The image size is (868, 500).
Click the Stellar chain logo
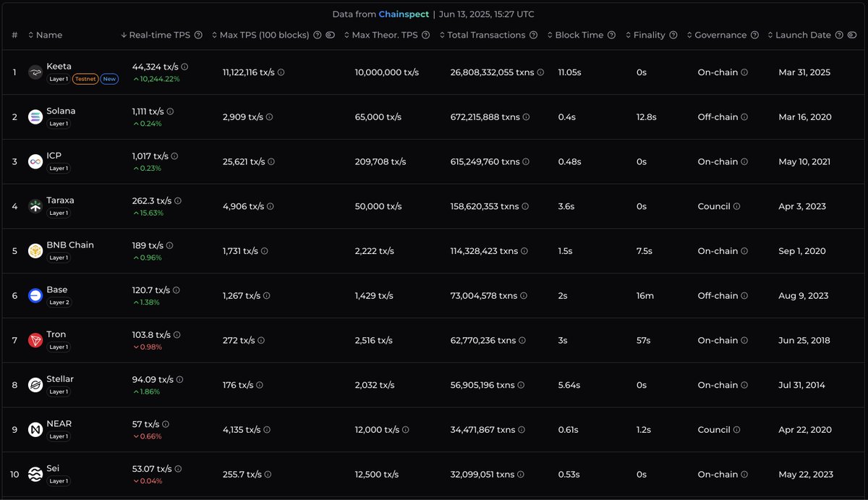[x=35, y=385]
